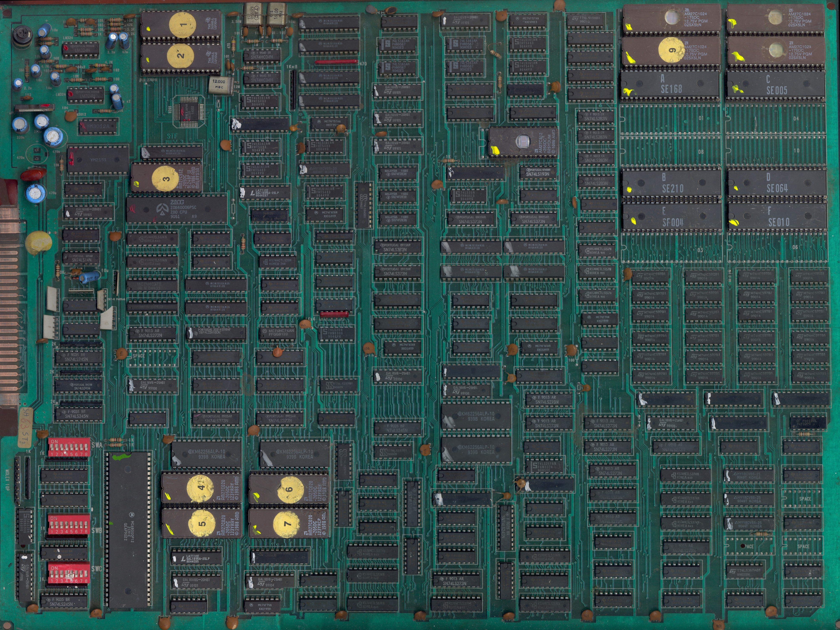Click the yellow sticker numbered 6
Screen dimensions: 840x630
[x=290, y=490]
